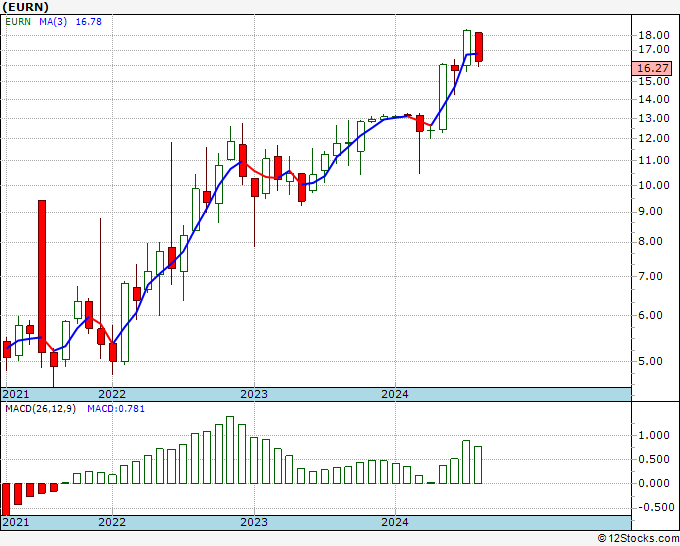The width and height of the screenshot is (680, 546).
Task: Click 2022 on the price chart time axis
Action: (x=112, y=394)
